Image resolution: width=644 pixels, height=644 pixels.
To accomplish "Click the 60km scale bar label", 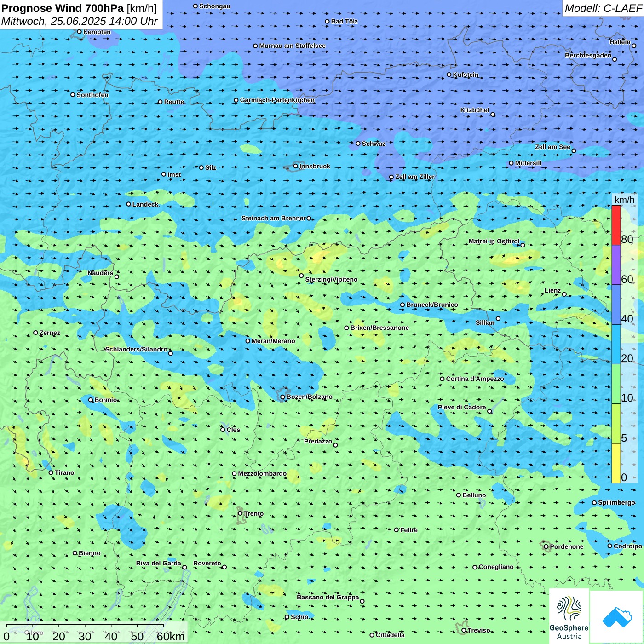I will (x=171, y=636).
